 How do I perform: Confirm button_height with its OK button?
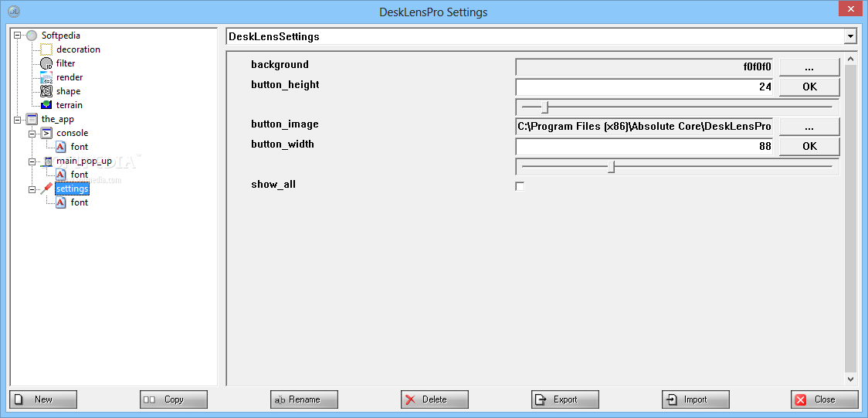tap(809, 87)
